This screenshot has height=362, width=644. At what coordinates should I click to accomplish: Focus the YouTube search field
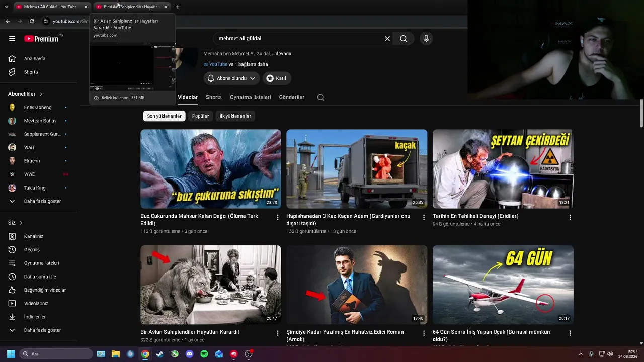(x=299, y=39)
